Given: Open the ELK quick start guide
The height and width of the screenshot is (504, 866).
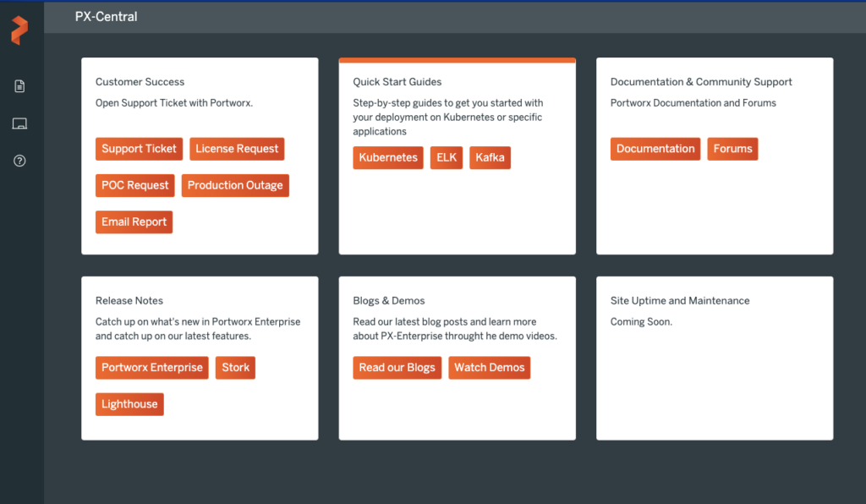Looking at the screenshot, I should 447,157.
